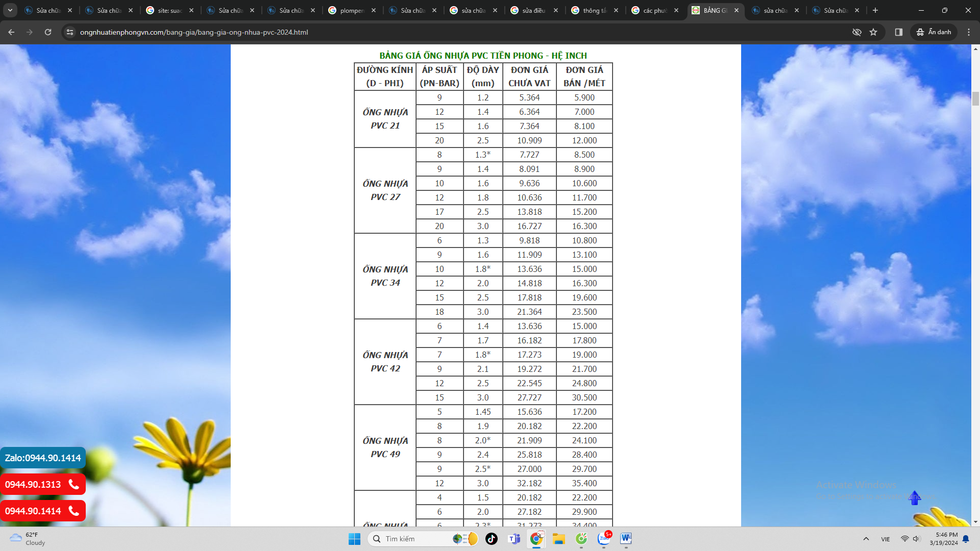980x551 pixels.
Task: Bookmark this page with the star icon
Action: (873, 32)
